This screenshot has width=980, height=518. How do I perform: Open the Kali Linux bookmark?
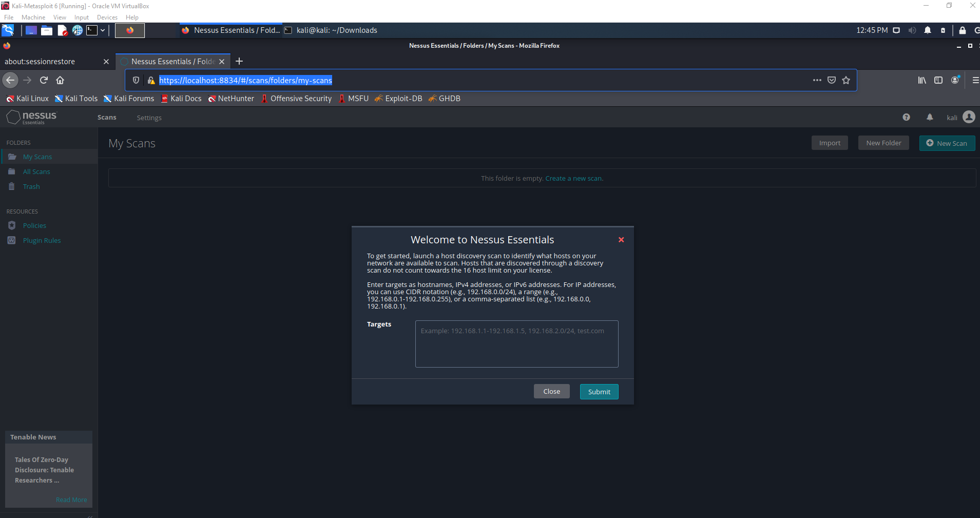click(27, 99)
